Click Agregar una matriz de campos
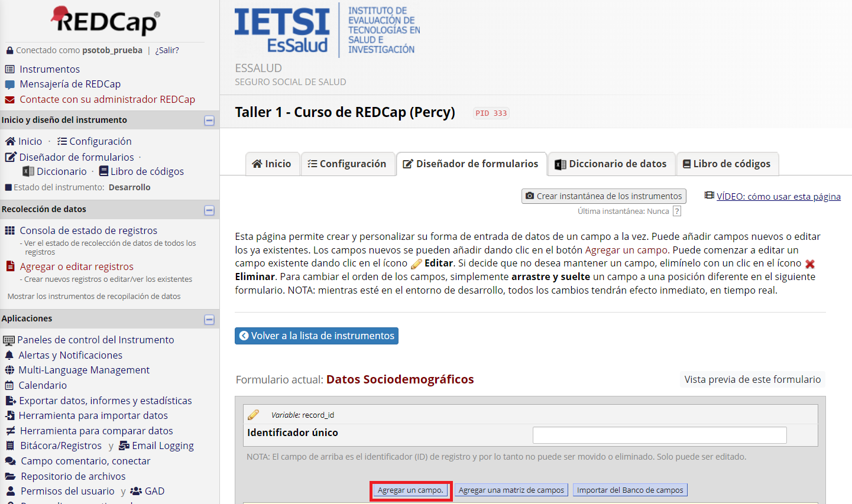852x504 pixels. click(x=511, y=490)
